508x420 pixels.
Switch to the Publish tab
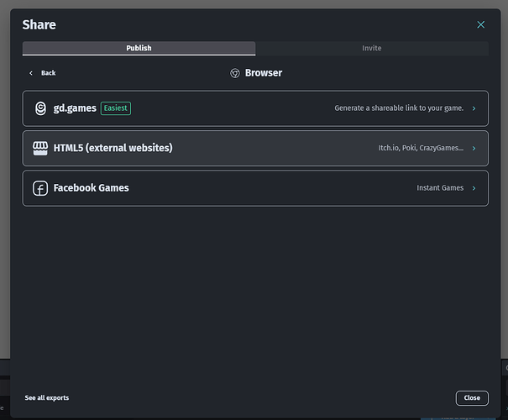click(x=139, y=48)
